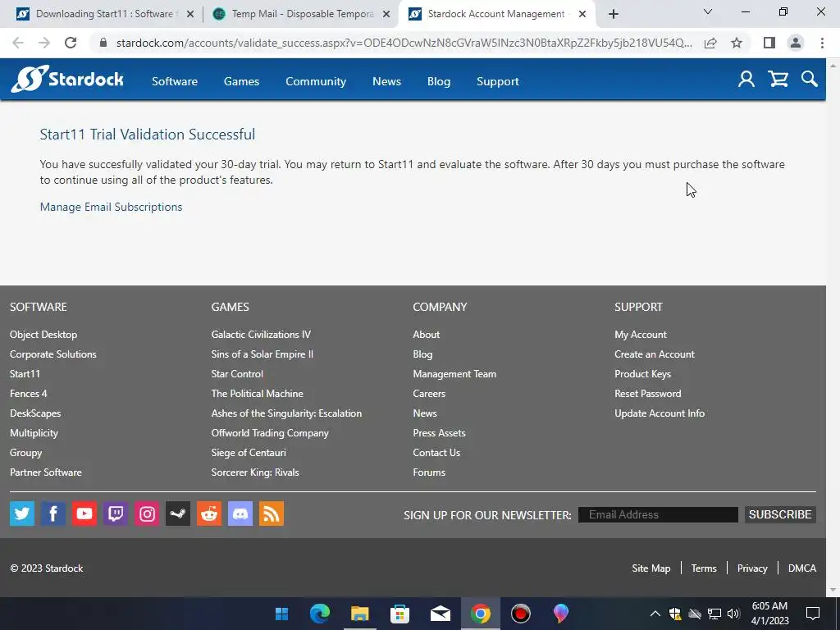Open a new browser tab
The height and width of the screenshot is (630, 840).
point(614,15)
